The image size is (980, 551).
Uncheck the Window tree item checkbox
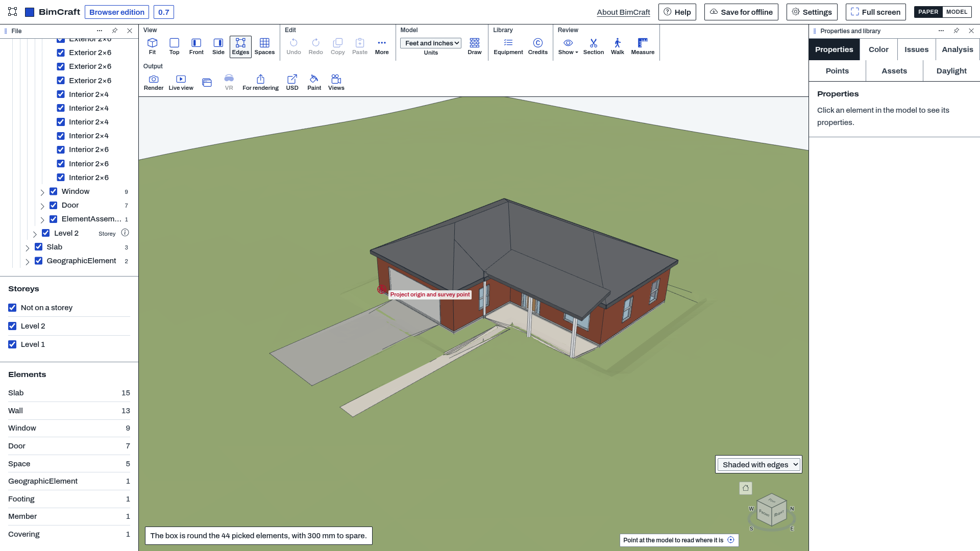pyautogui.click(x=53, y=191)
